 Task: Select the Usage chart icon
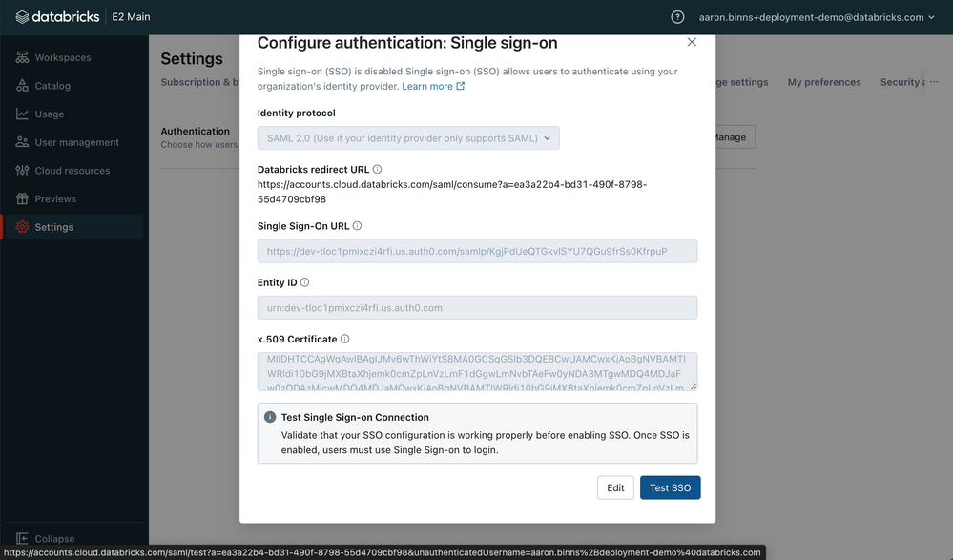point(22,114)
